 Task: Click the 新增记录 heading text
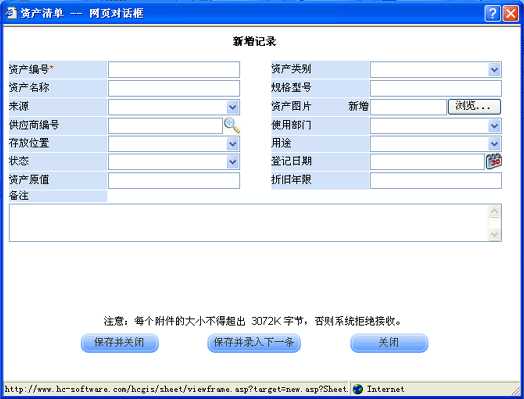pyautogui.click(x=254, y=41)
